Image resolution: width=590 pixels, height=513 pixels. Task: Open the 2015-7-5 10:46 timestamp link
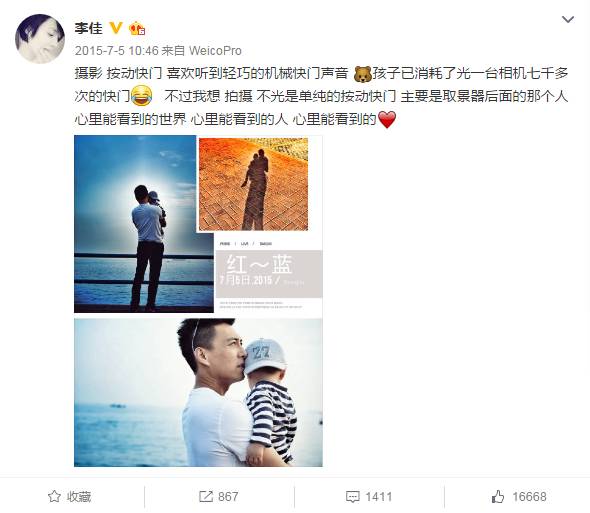coord(116,50)
